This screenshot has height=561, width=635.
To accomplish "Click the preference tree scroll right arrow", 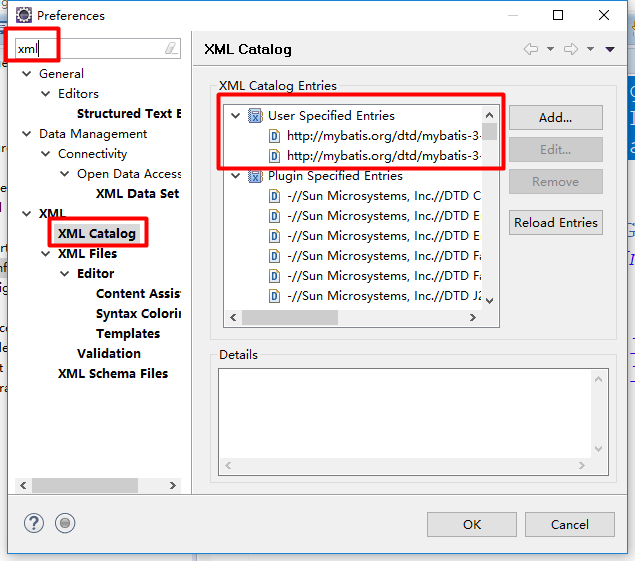I will point(173,485).
